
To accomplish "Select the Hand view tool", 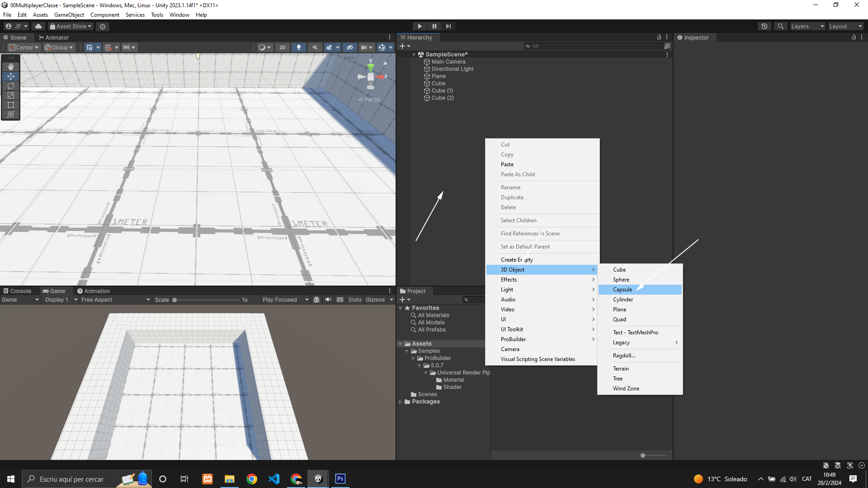I will pyautogui.click(x=11, y=67).
